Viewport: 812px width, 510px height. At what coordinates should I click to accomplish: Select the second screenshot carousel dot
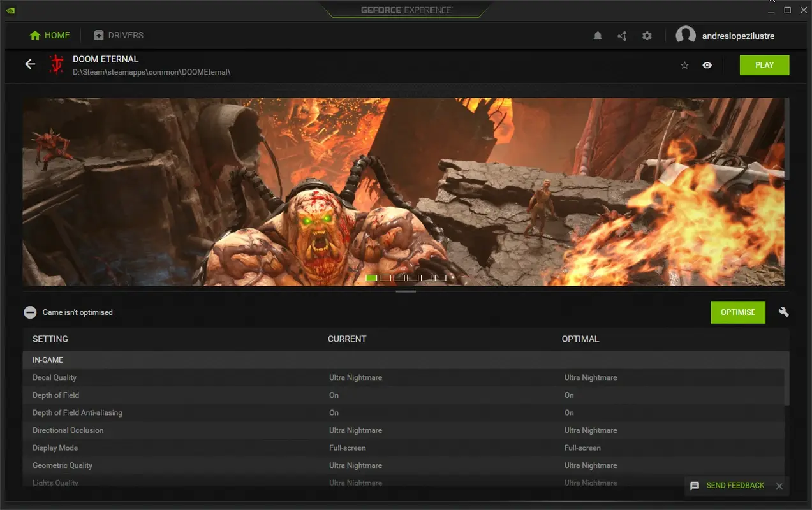click(x=386, y=277)
